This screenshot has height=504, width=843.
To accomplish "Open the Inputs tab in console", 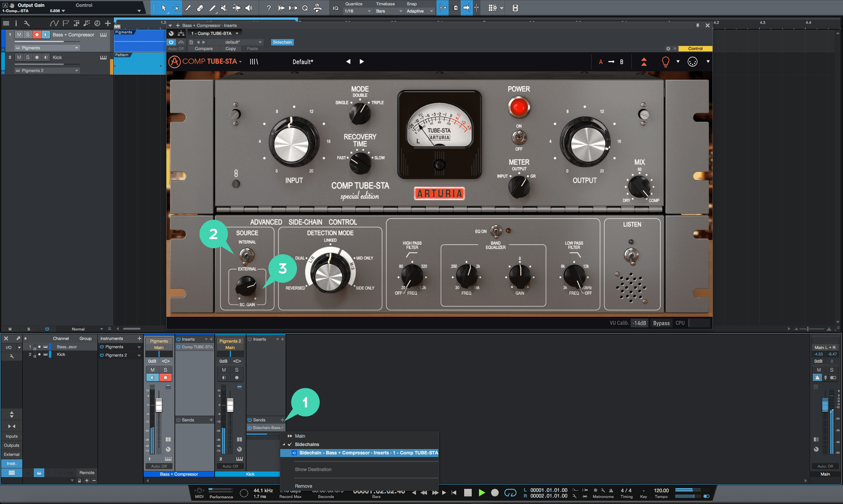I will coord(11,436).
